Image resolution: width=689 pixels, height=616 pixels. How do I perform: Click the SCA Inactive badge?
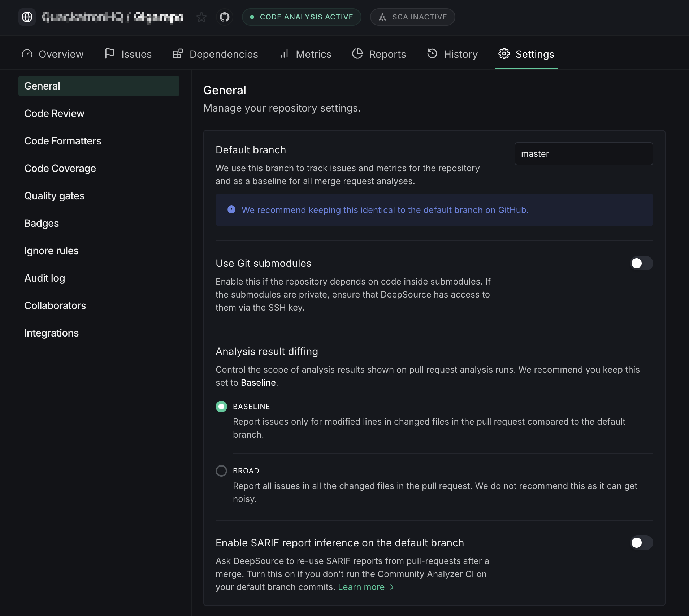pyautogui.click(x=412, y=17)
